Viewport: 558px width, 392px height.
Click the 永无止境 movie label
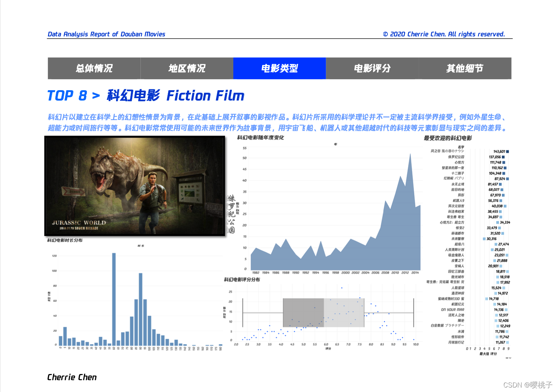[x=458, y=184]
